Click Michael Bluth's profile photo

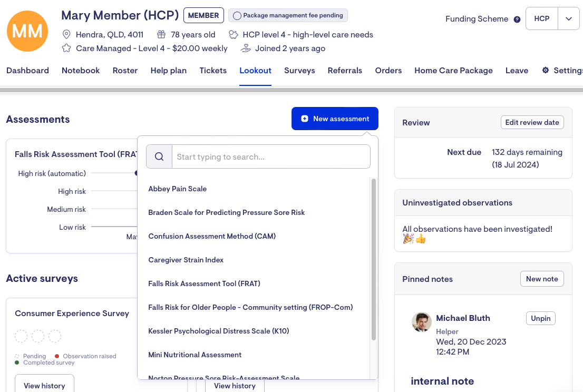pos(422,322)
